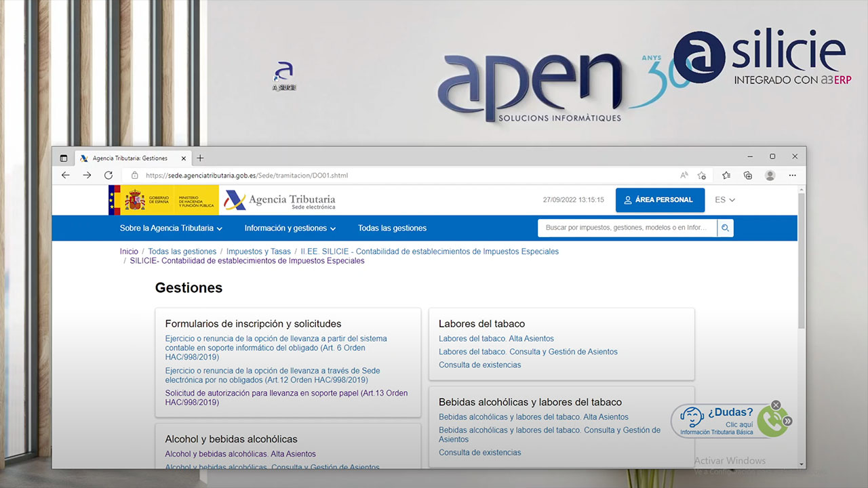Click the search magnifier button
The height and width of the screenshot is (488, 868).
click(x=725, y=228)
